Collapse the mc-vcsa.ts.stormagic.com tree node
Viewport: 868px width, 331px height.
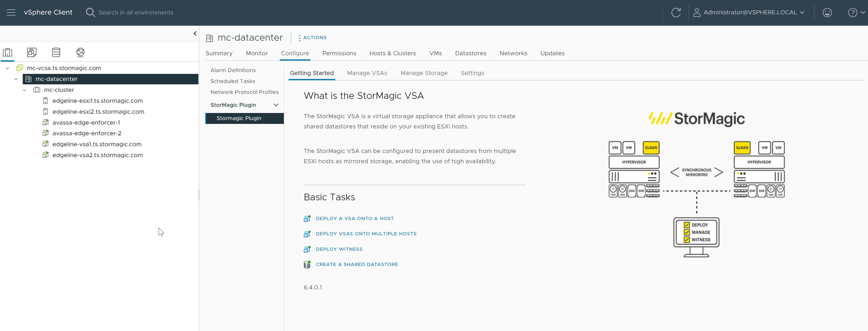(8, 68)
